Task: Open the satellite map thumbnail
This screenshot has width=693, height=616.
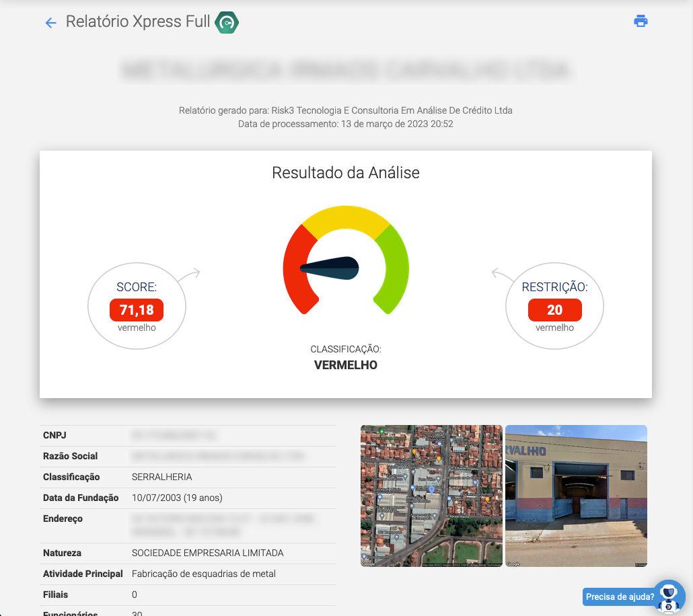Action: tap(431, 496)
